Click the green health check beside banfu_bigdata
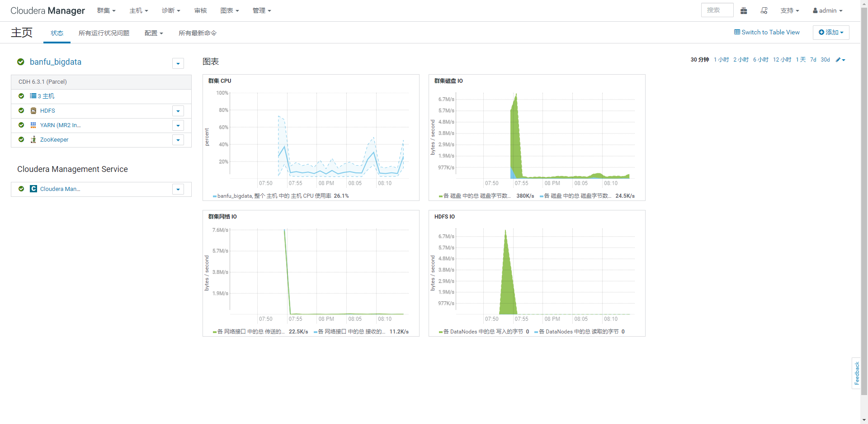 (21, 62)
